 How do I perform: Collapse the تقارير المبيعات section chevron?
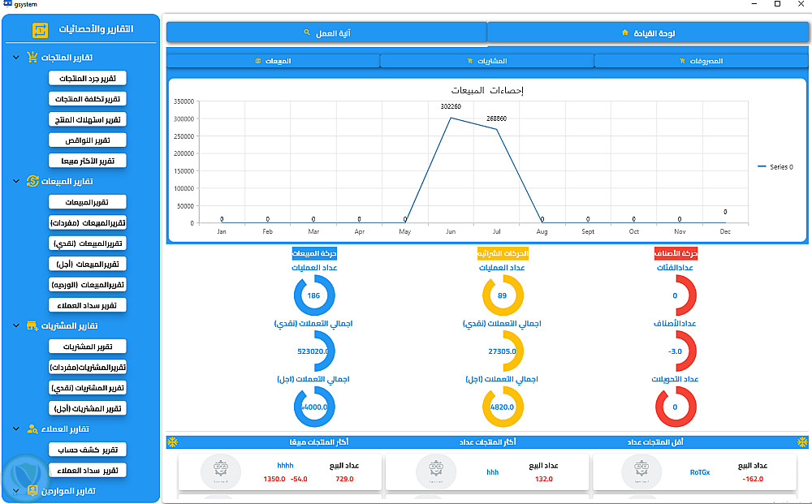point(16,181)
